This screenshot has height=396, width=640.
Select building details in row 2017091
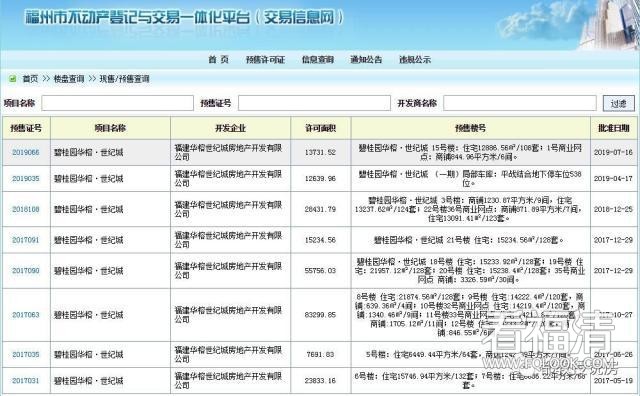[469, 240]
